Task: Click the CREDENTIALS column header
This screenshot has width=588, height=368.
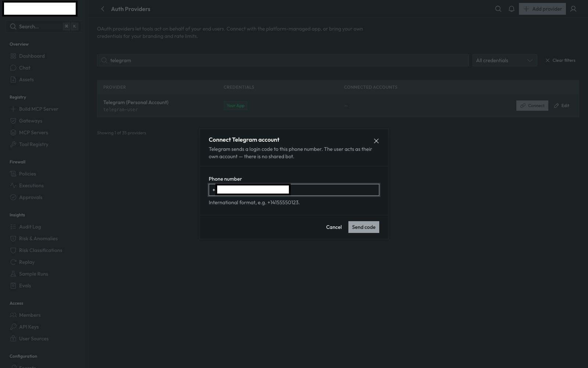Action: tap(239, 87)
